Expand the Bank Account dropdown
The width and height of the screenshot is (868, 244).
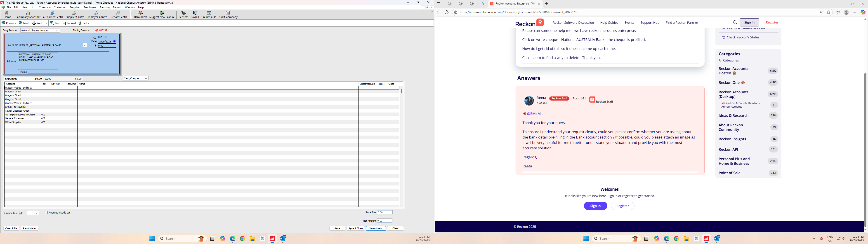tap(57, 31)
